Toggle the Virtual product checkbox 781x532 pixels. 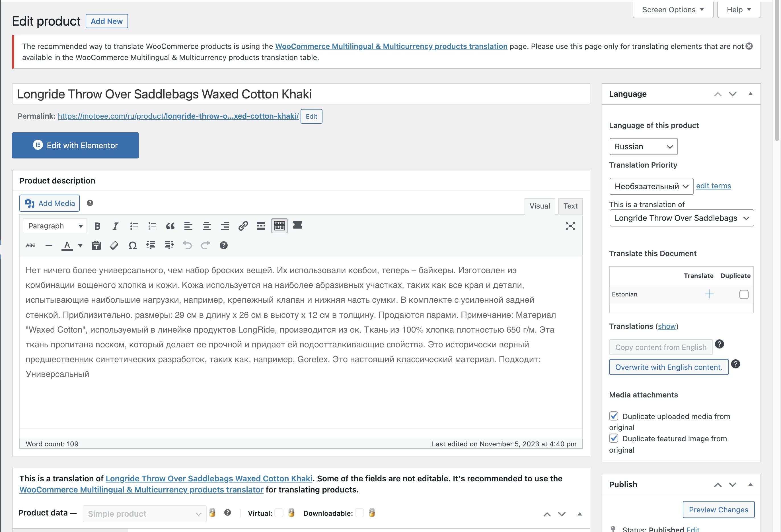tap(279, 513)
